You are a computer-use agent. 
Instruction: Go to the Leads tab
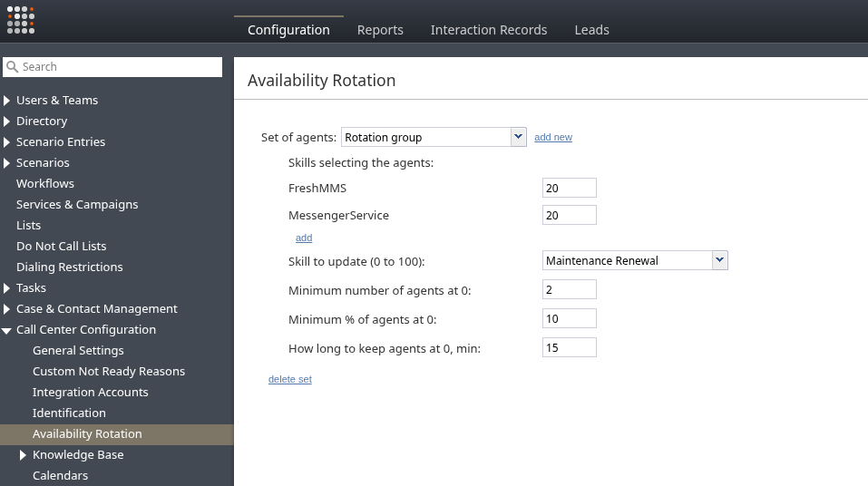tap(591, 30)
